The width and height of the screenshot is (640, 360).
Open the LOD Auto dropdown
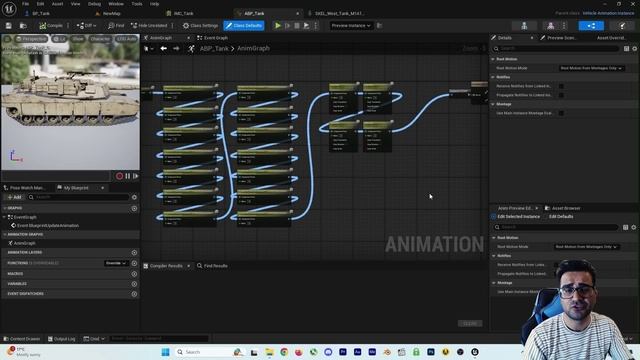point(126,39)
